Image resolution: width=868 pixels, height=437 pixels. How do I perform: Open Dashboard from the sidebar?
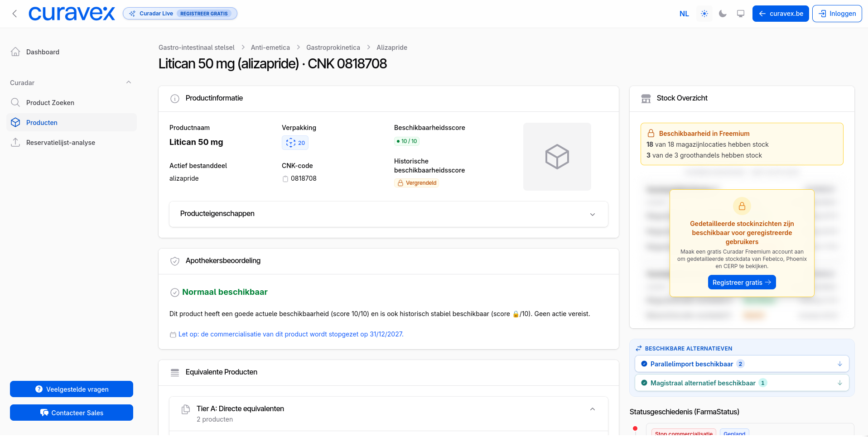coord(72,52)
